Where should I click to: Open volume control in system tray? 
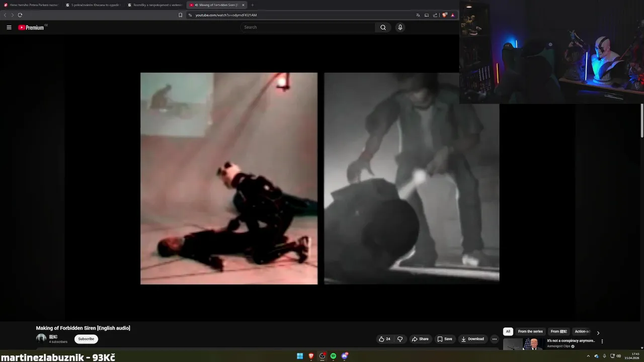619,356
